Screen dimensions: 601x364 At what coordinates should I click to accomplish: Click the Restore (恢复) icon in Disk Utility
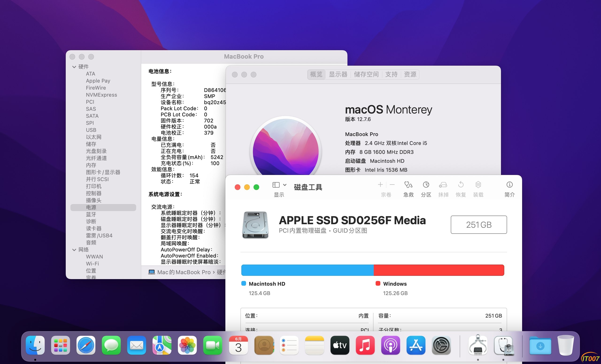pyautogui.click(x=461, y=185)
